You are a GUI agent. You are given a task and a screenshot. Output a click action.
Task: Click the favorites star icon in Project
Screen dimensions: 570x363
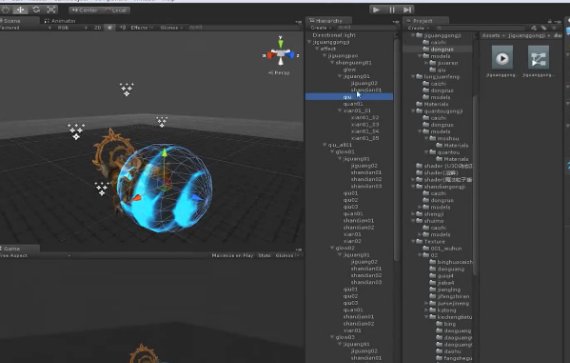click(x=554, y=28)
